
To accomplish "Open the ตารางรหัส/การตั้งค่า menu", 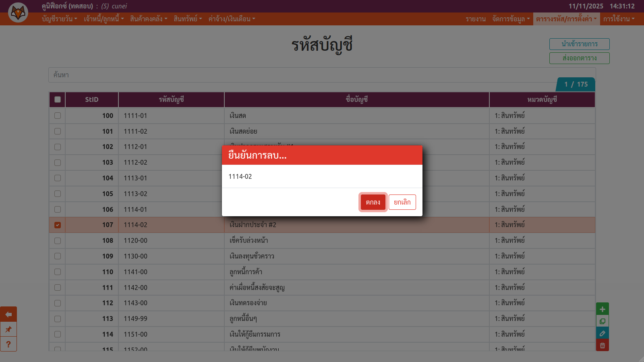I will (x=566, y=19).
